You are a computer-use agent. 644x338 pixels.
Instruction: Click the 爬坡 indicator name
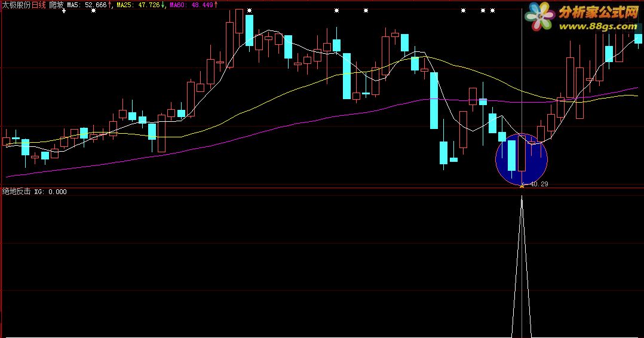[56, 5]
